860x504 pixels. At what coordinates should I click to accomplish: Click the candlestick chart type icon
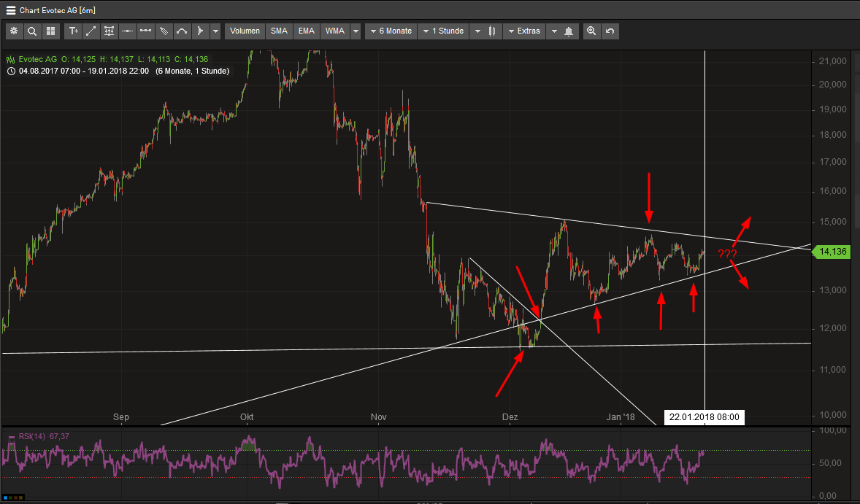pos(493,31)
